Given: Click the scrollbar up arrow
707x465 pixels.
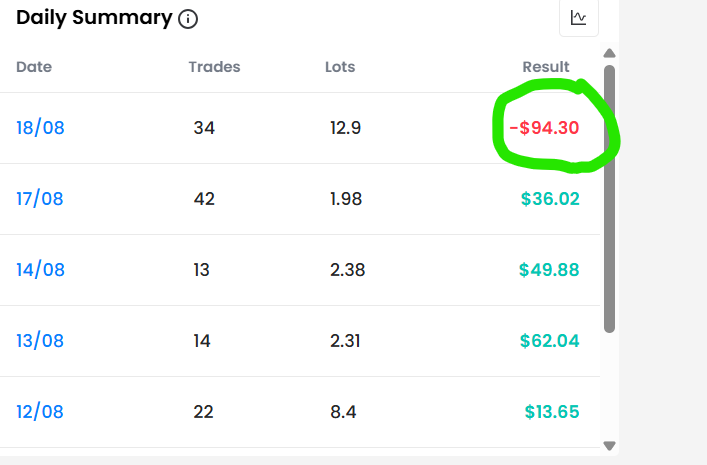Looking at the screenshot, I should tap(610, 53).
